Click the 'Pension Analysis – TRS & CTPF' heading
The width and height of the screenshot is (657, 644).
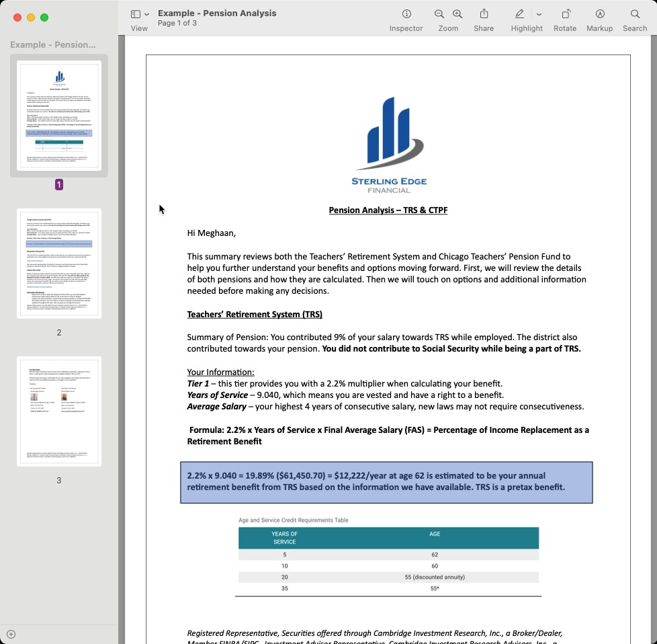[388, 210]
